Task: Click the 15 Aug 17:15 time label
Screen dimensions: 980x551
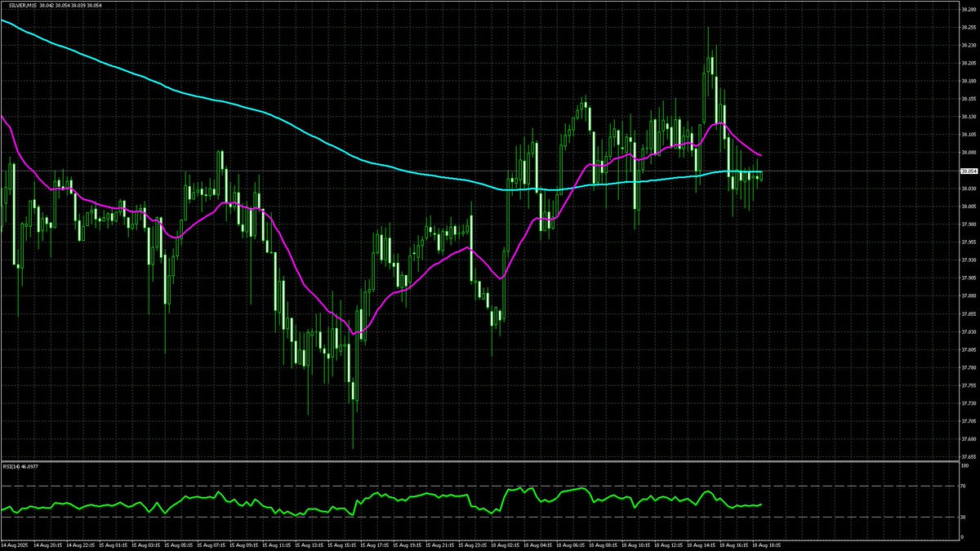Action: pyautogui.click(x=375, y=544)
